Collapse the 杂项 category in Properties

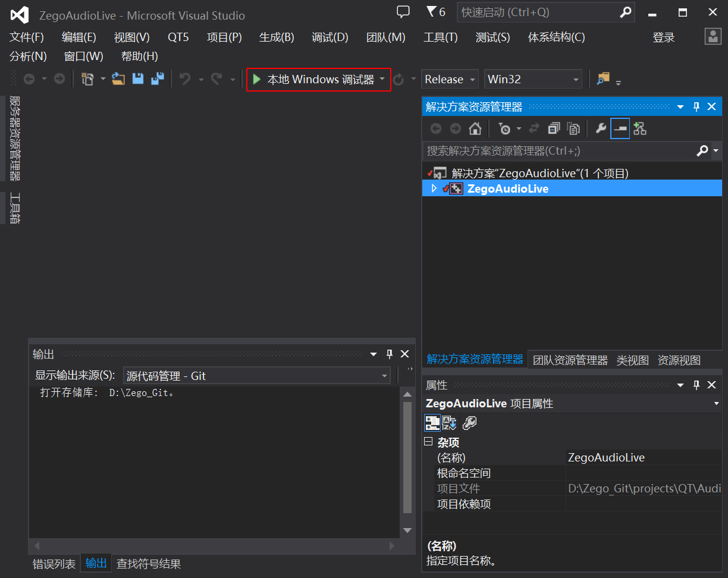pos(428,442)
